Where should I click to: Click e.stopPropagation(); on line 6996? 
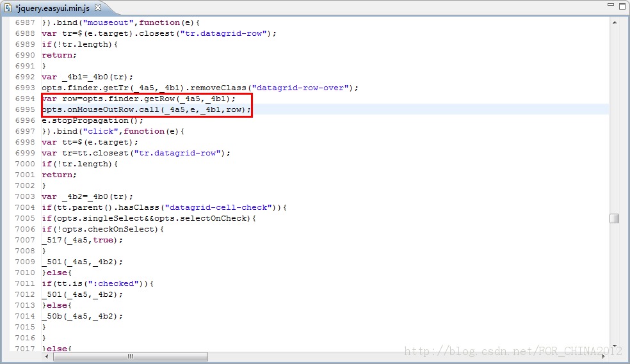pos(92,120)
